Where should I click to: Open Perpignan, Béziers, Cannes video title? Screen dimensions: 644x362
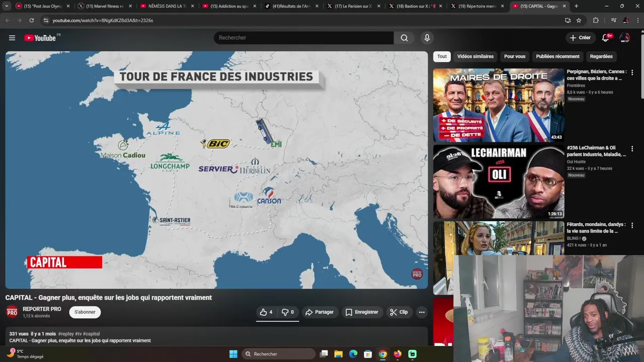click(x=597, y=75)
